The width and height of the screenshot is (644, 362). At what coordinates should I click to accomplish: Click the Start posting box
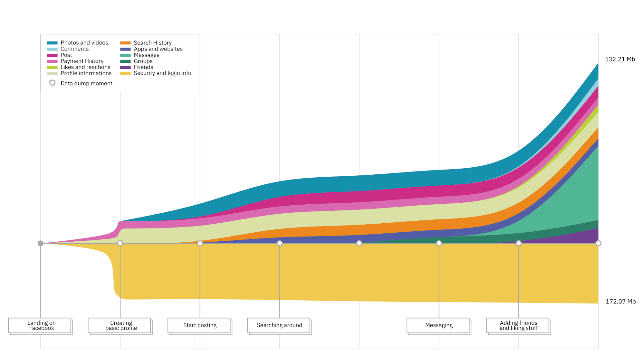pyautogui.click(x=199, y=326)
